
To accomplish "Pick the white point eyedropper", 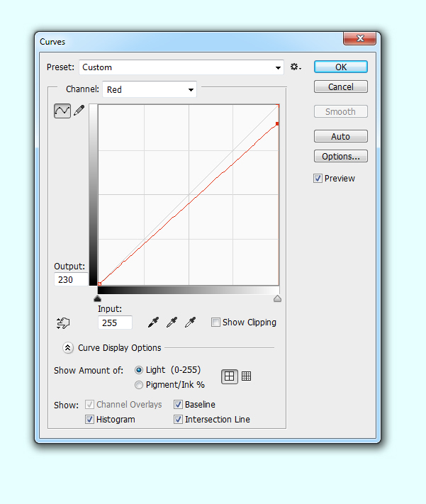I will [x=191, y=322].
